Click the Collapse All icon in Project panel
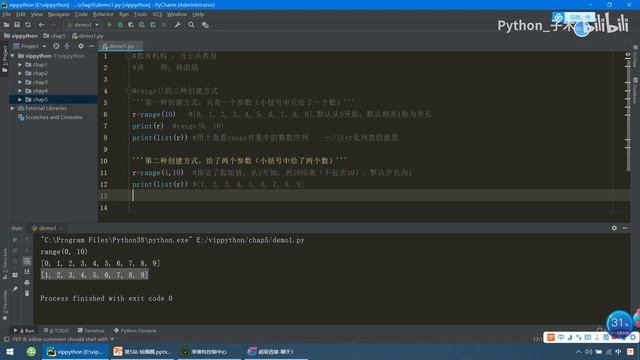 pyautogui.click(x=67, y=46)
